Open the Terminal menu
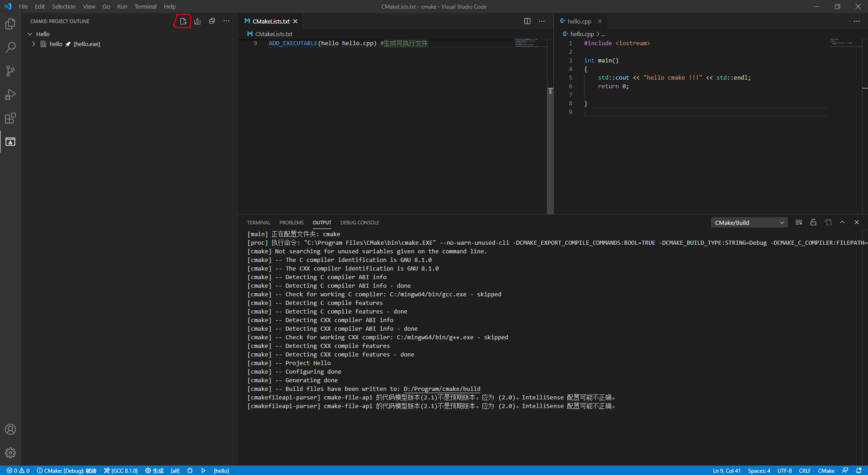This screenshot has width=868, height=475. pyautogui.click(x=145, y=6)
